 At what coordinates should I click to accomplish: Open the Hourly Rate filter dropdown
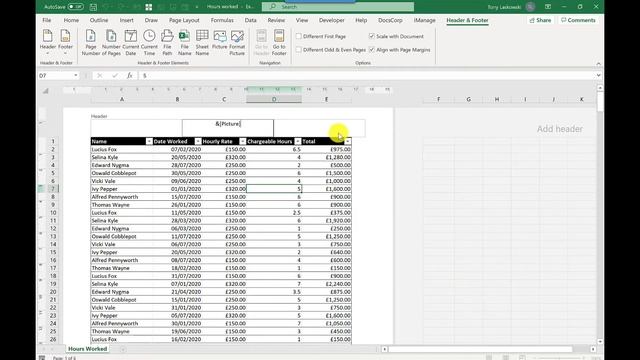click(242, 141)
